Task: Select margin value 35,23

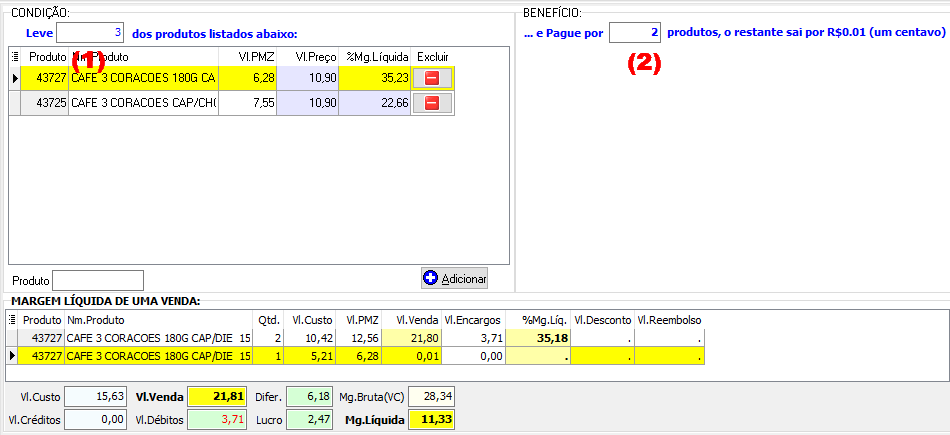Action: (x=375, y=78)
